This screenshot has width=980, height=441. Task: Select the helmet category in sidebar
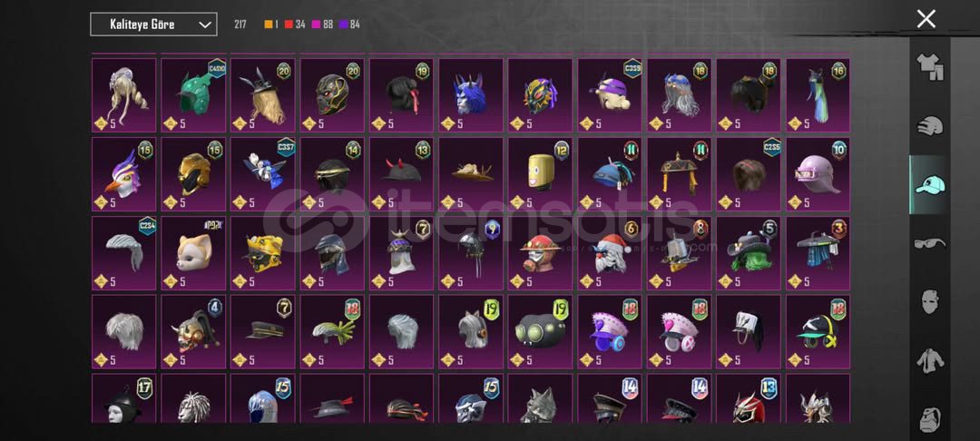pyautogui.click(x=930, y=125)
